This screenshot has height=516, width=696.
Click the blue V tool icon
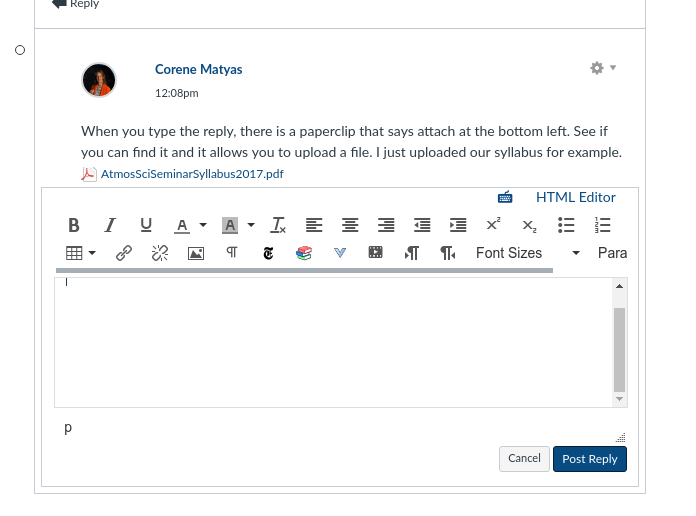tap(340, 253)
